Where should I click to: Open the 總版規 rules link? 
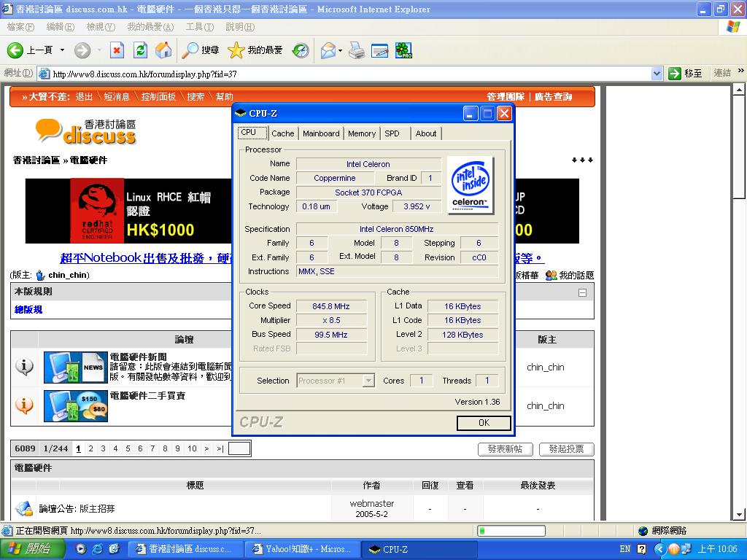[x=28, y=309]
